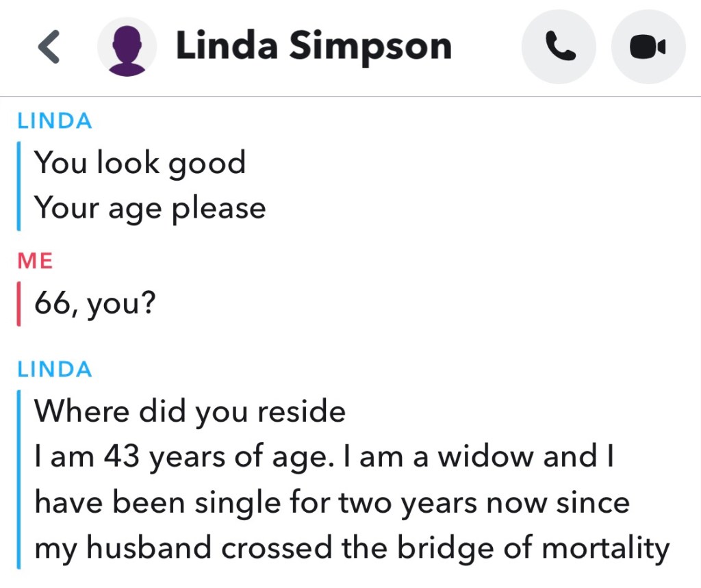Click the "my husband crossed the bridge" line
701x588 pixels.
coord(351,548)
